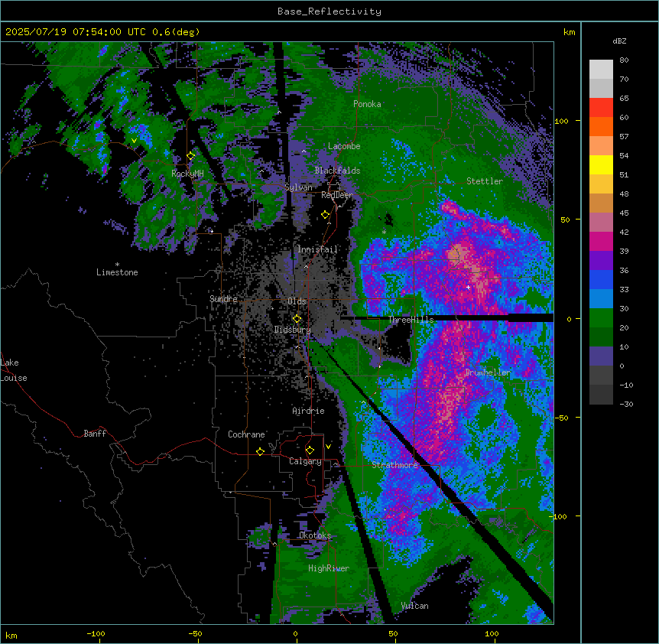659x644 pixels.
Task: Click the Lake Louise label
Action: click(14, 370)
